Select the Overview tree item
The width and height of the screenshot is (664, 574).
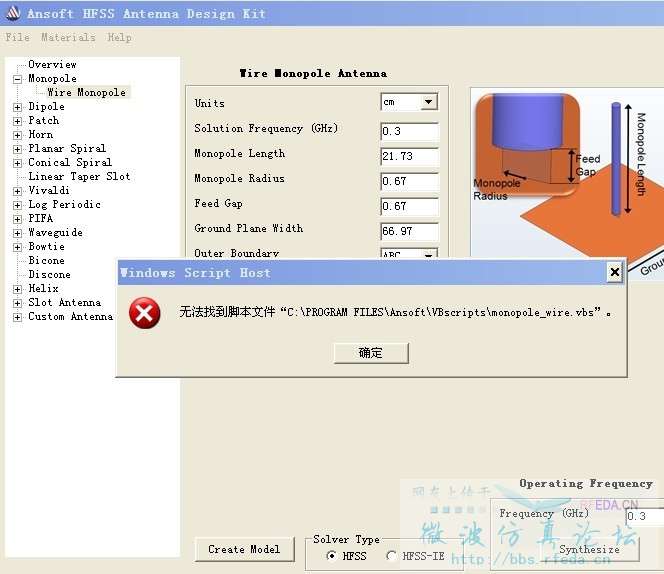[x=52, y=64]
